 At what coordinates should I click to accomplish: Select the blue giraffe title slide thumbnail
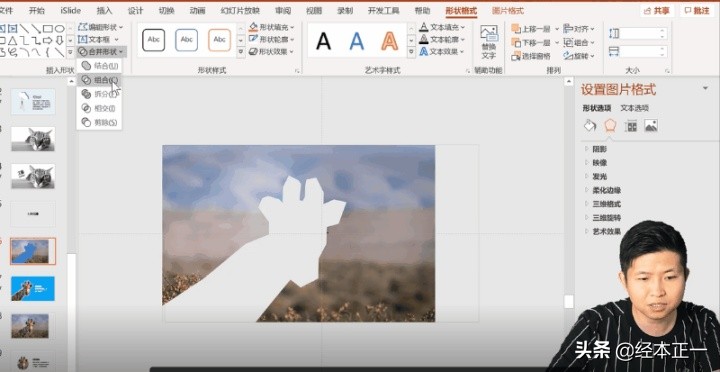[33, 288]
